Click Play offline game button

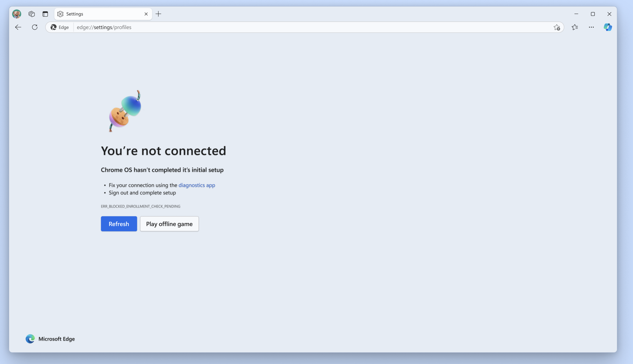(169, 224)
